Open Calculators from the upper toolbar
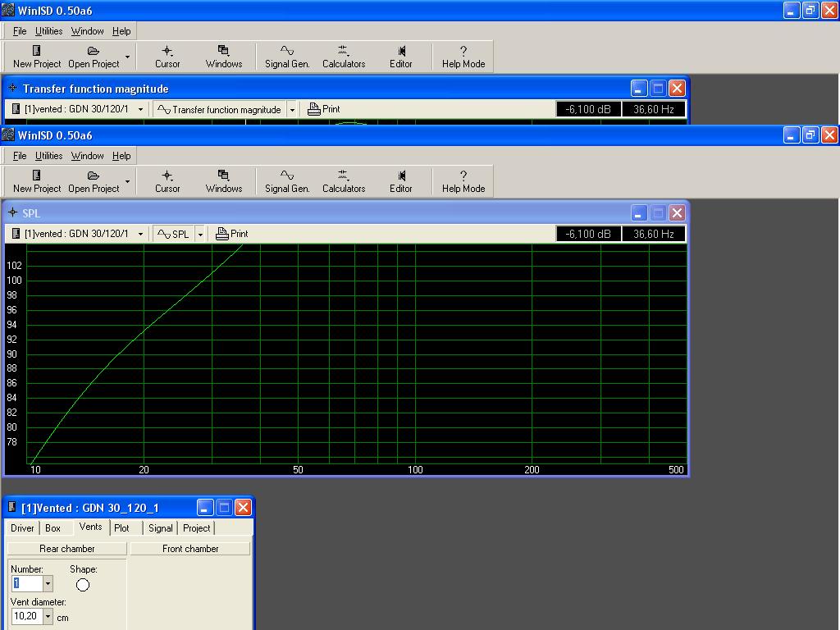Screen dimensions: 840x630 point(343,56)
